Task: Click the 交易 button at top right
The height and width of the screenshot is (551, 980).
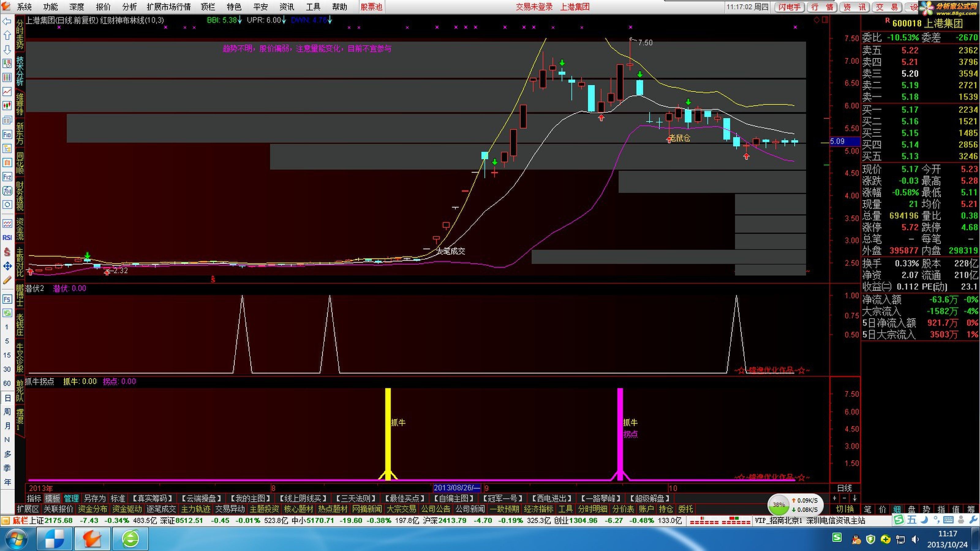Action: (x=887, y=7)
